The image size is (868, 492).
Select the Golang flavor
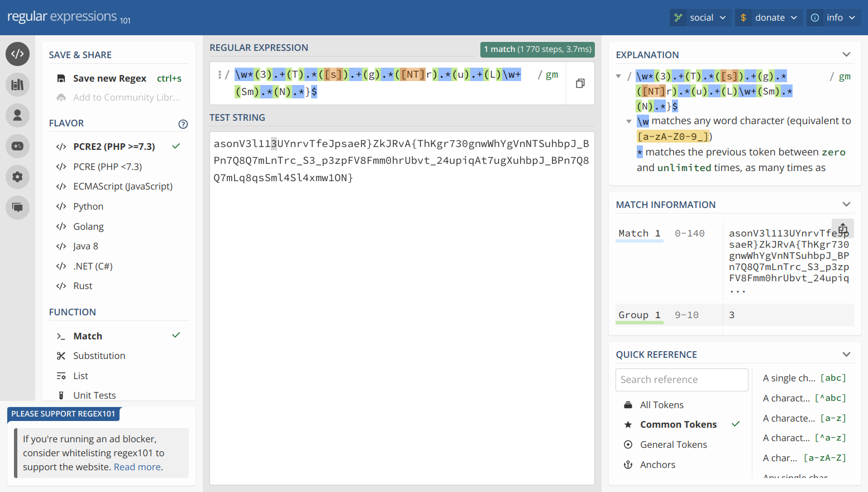(x=88, y=226)
